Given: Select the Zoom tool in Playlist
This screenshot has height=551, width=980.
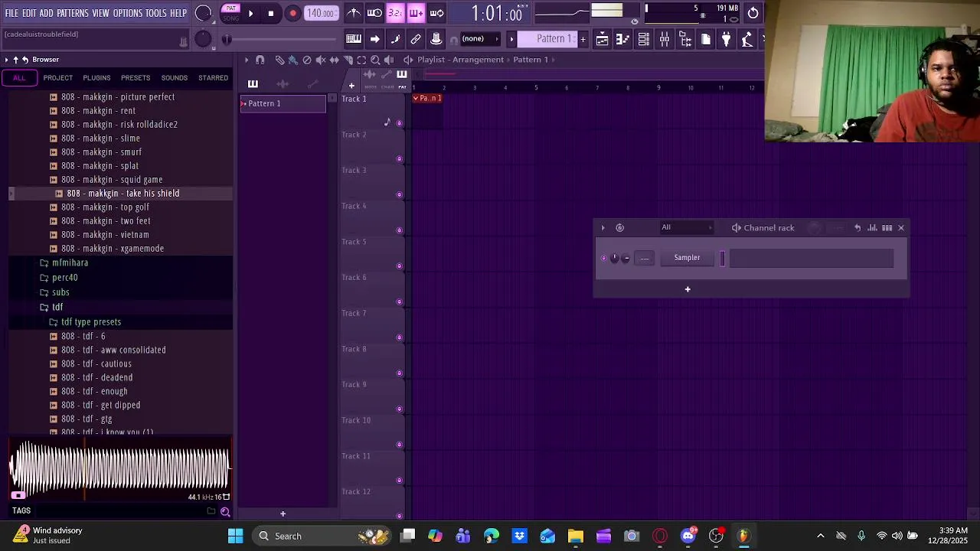Looking at the screenshot, I should 375,60.
